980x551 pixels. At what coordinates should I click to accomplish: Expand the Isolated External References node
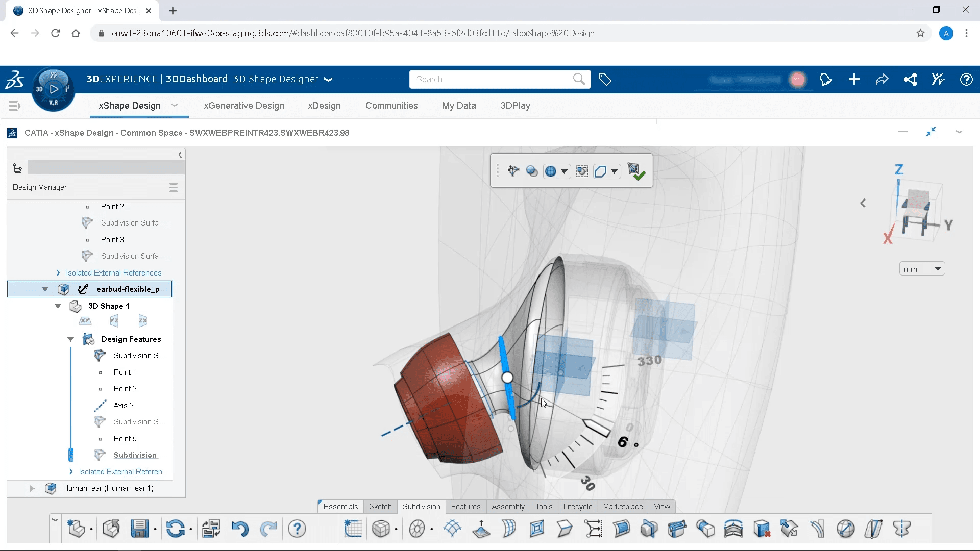click(x=59, y=272)
